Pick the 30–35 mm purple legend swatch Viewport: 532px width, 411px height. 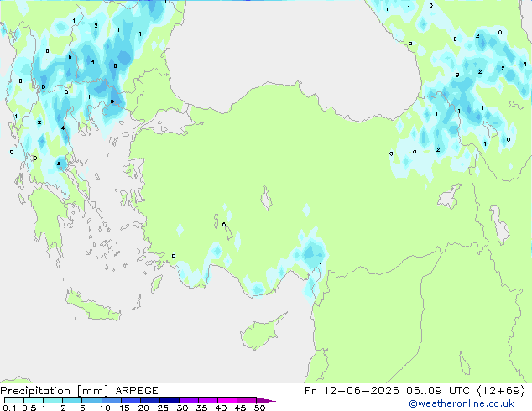tap(189, 400)
